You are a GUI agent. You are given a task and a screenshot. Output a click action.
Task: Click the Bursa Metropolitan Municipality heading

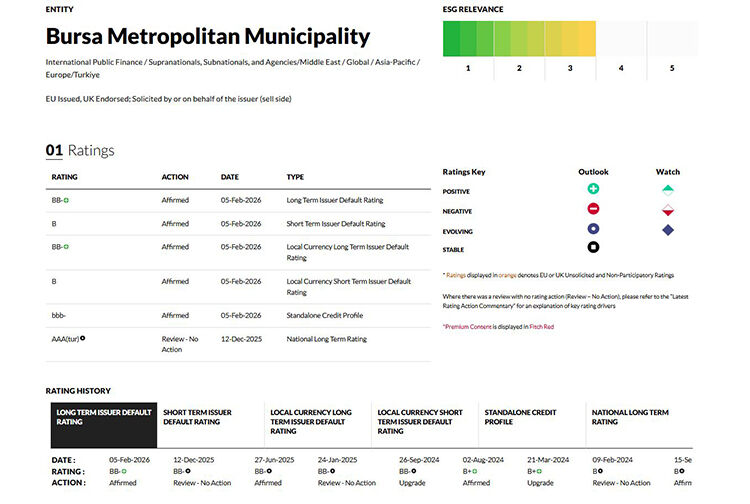click(208, 36)
